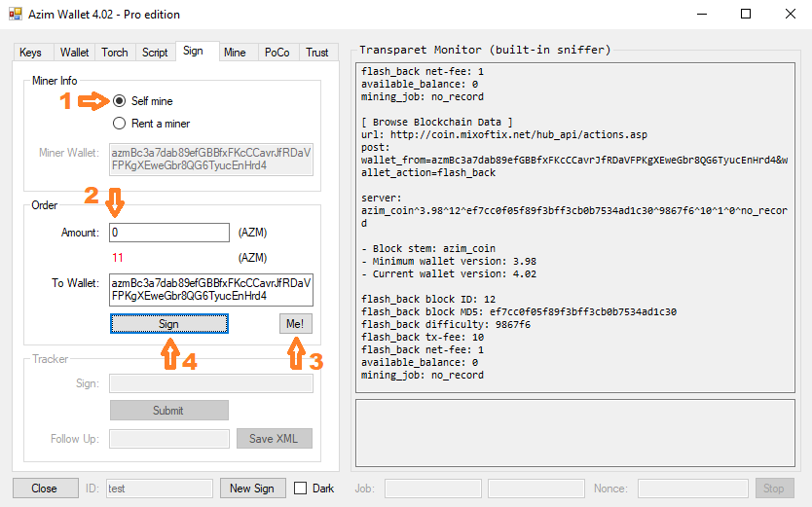Open the Keys tab

tap(30, 53)
